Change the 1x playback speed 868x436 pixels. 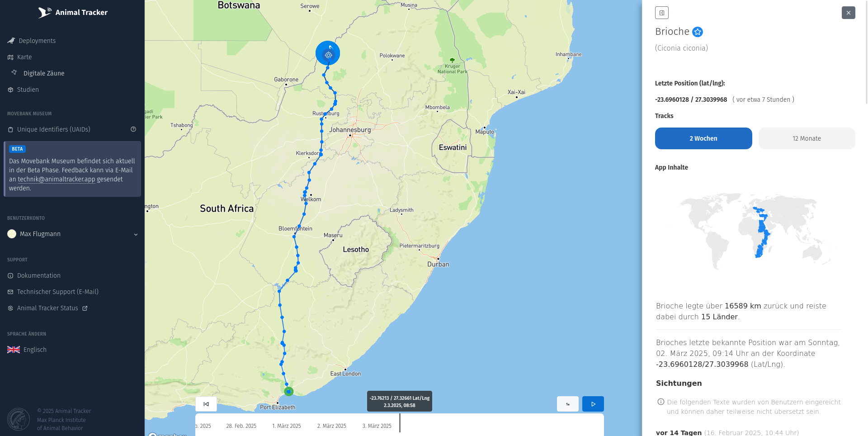[x=567, y=404]
